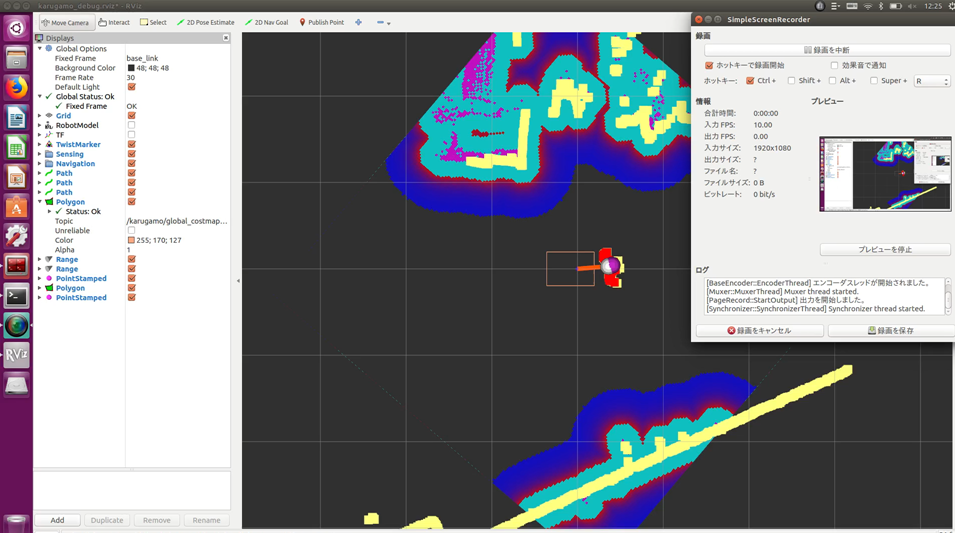Open the hotkey letter R dropdown
This screenshot has height=533, width=955.
pyautogui.click(x=932, y=81)
